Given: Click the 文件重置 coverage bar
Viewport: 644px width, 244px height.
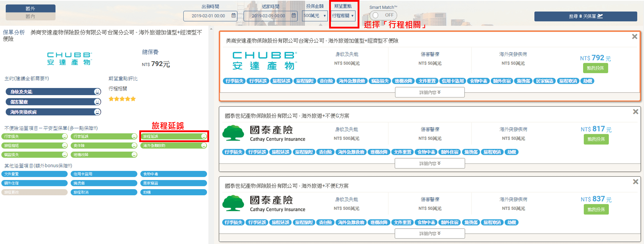Looking at the screenshot, I should [35, 174].
